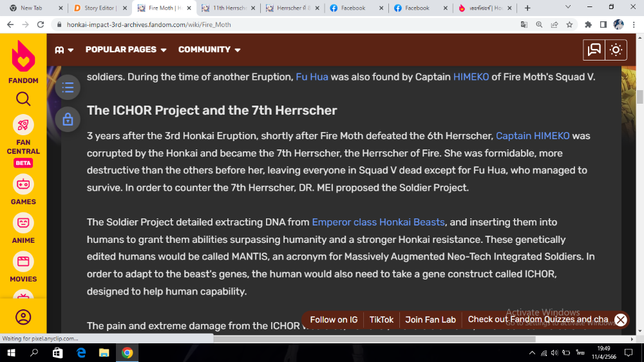The width and height of the screenshot is (644, 362).
Task: Click the Fan Central rocket icon
Action: [x=23, y=125]
